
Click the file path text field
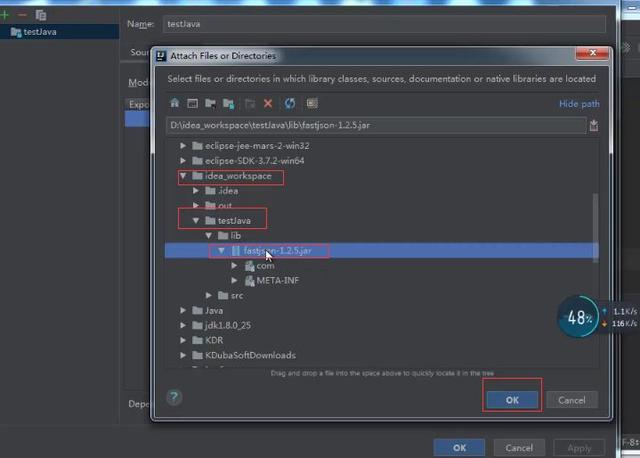[x=376, y=125]
